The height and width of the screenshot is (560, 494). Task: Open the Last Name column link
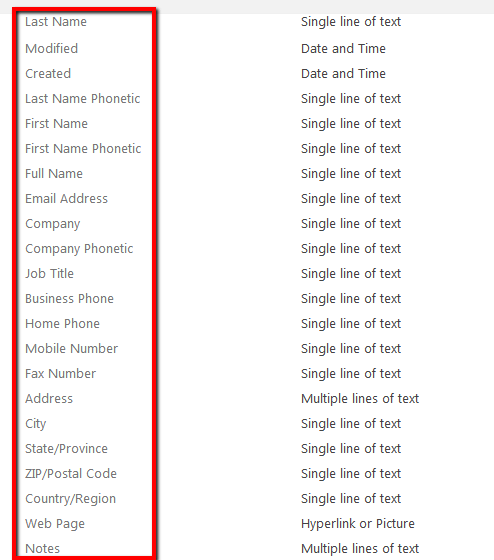point(56,22)
